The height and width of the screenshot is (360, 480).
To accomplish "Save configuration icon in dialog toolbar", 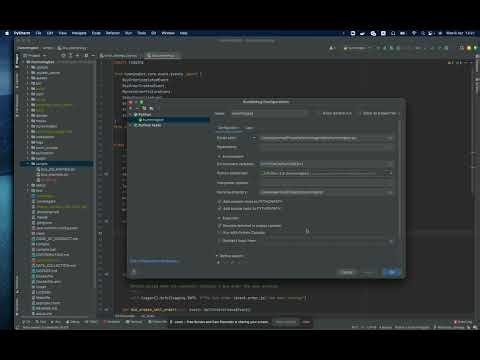I will (151, 108).
